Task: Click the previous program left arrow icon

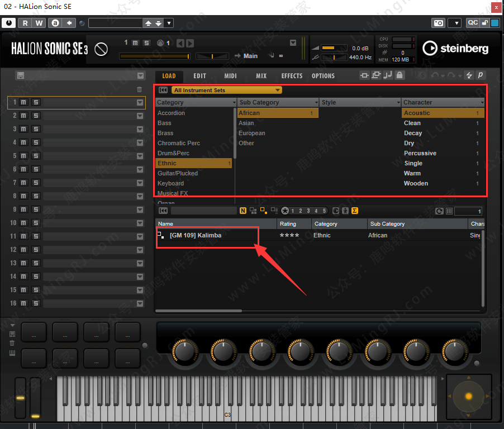Action: (x=180, y=43)
